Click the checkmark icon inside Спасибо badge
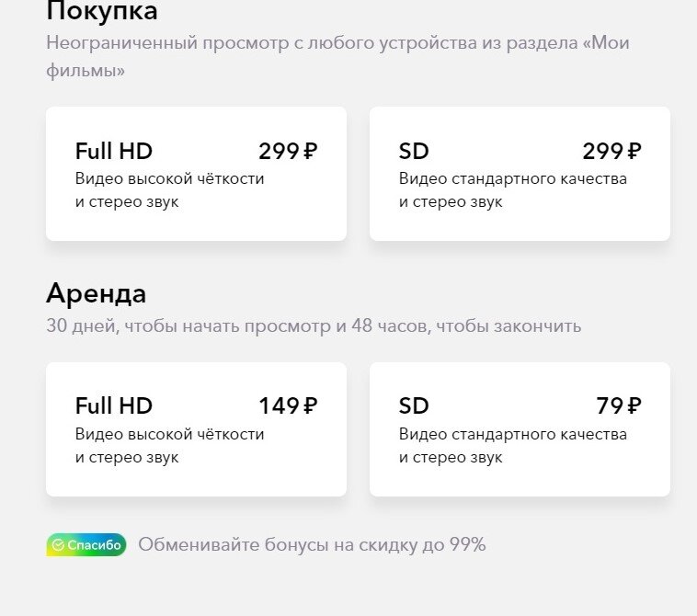697x616 pixels. (x=58, y=545)
